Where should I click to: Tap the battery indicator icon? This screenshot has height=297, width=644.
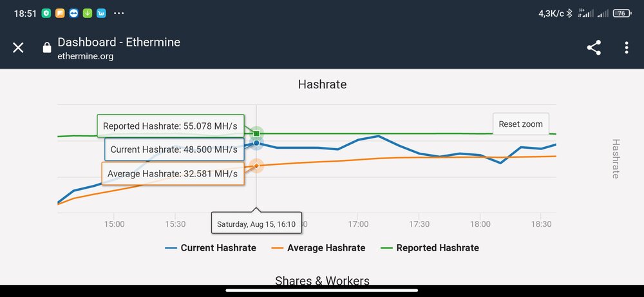(x=621, y=13)
